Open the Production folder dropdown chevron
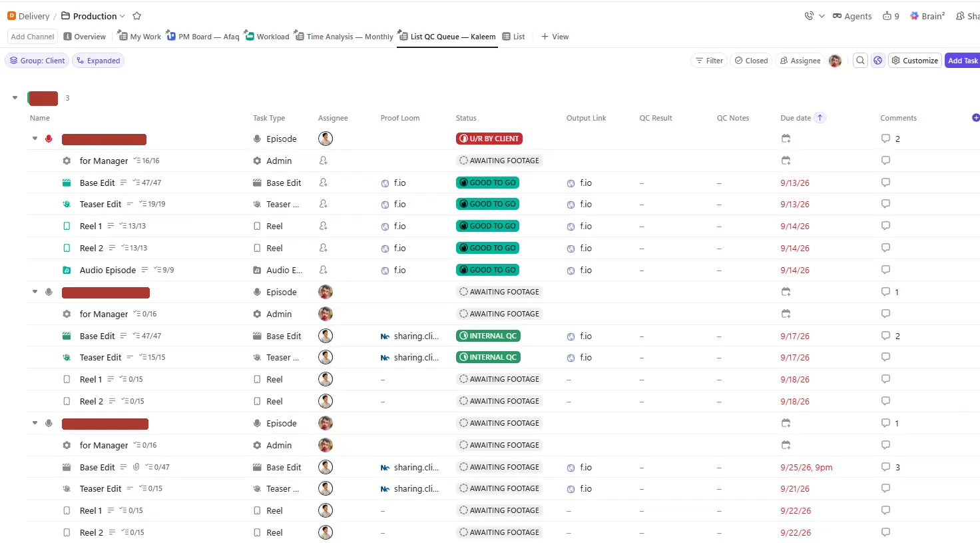The width and height of the screenshot is (980, 543). point(122,16)
